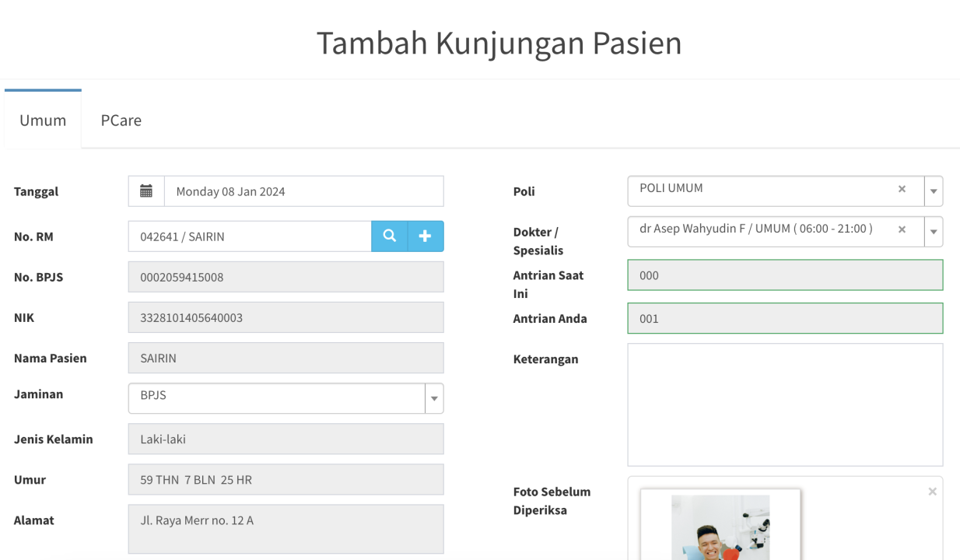
Task: Select the Umum tab
Action: 43,121
